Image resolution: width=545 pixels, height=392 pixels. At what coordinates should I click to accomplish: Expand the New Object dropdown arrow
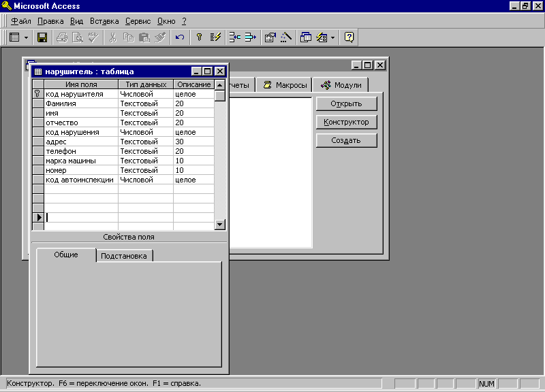pos(332,37)
